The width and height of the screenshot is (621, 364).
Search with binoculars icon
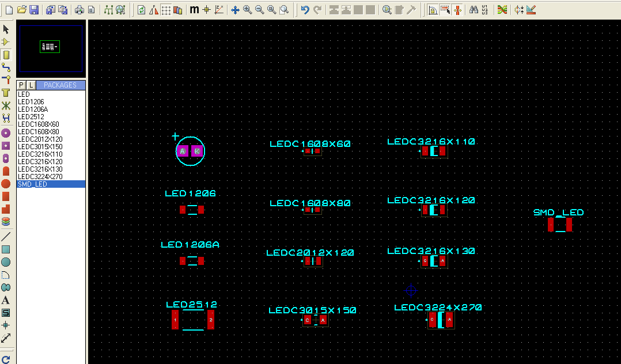point(474,10)
